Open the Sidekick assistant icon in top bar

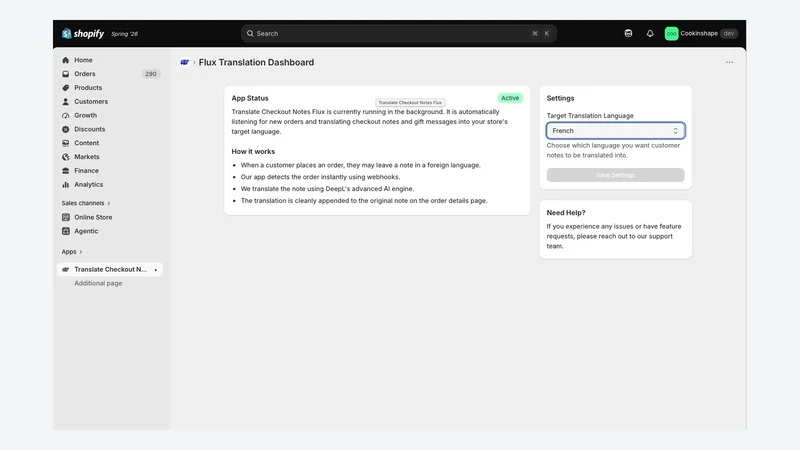(628, 33)
